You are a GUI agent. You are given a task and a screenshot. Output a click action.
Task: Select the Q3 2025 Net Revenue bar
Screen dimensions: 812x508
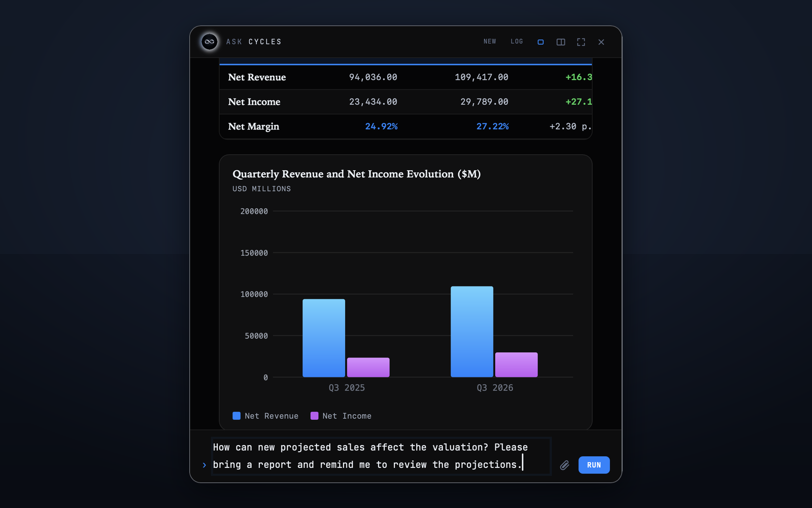point(324,338)
